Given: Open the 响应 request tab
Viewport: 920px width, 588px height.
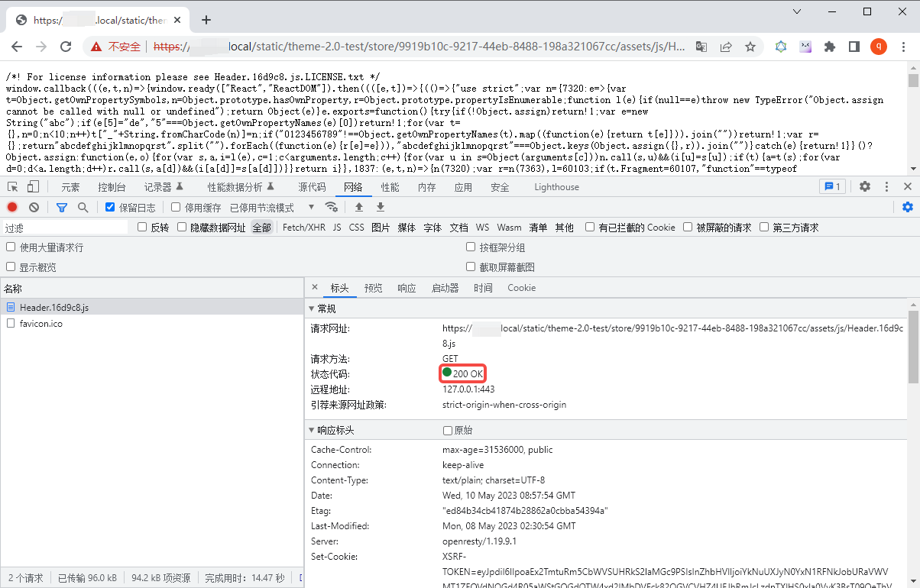Looking at the screenshot, I should pyautogui.click(x=407, y=287).
